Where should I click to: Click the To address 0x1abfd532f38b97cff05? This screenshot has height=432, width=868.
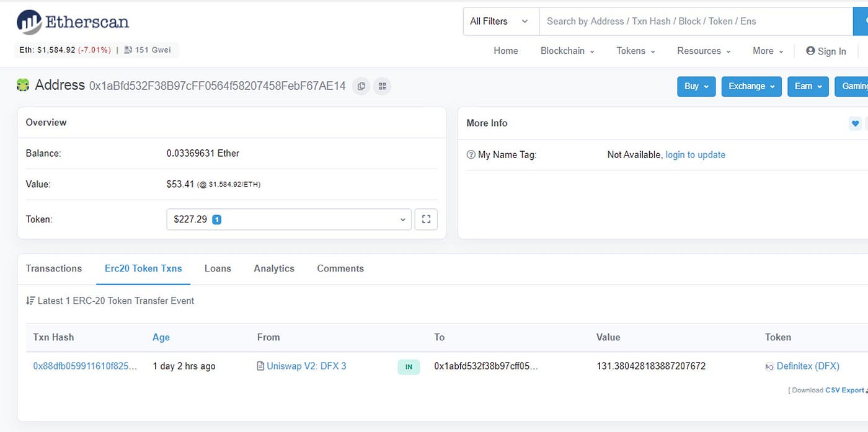click(x=486, y=366)
